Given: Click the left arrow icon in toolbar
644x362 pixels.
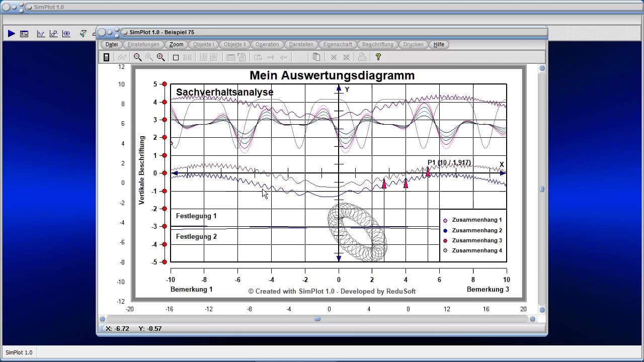Looking at the screenshot, I should point(284,57).
